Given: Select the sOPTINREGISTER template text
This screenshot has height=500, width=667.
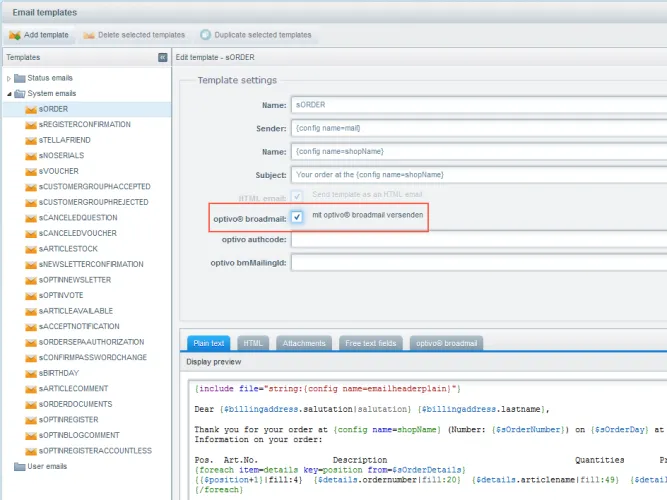Looking at the screenshot, I should click(68, 420).
